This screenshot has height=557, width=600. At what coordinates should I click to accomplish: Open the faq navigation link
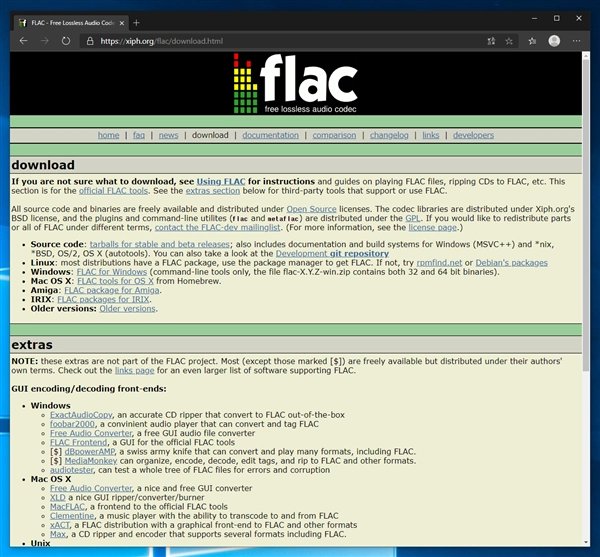[139, 135]
